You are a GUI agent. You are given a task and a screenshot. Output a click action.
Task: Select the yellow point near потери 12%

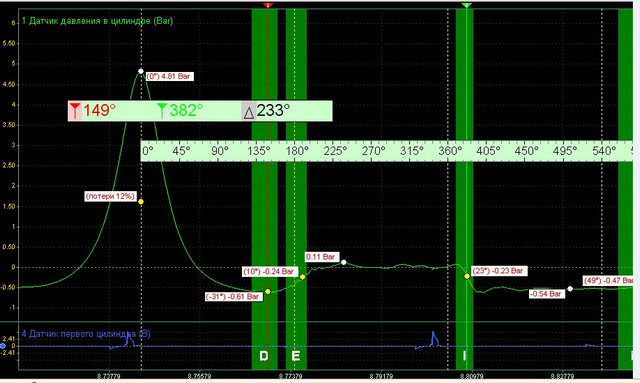[x=141, y=202]
